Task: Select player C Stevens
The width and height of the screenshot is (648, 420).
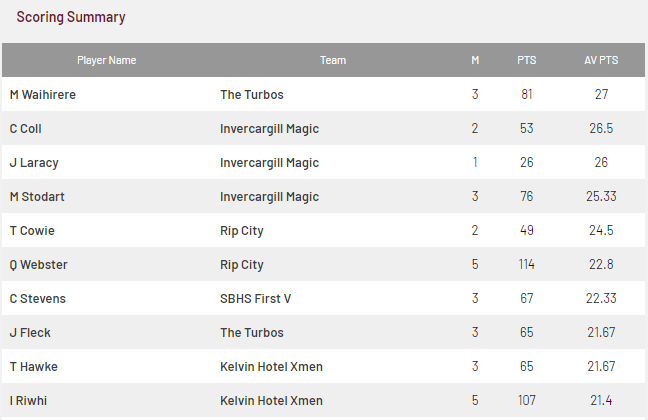Action: pyautogui.click(x=38, y=298)
